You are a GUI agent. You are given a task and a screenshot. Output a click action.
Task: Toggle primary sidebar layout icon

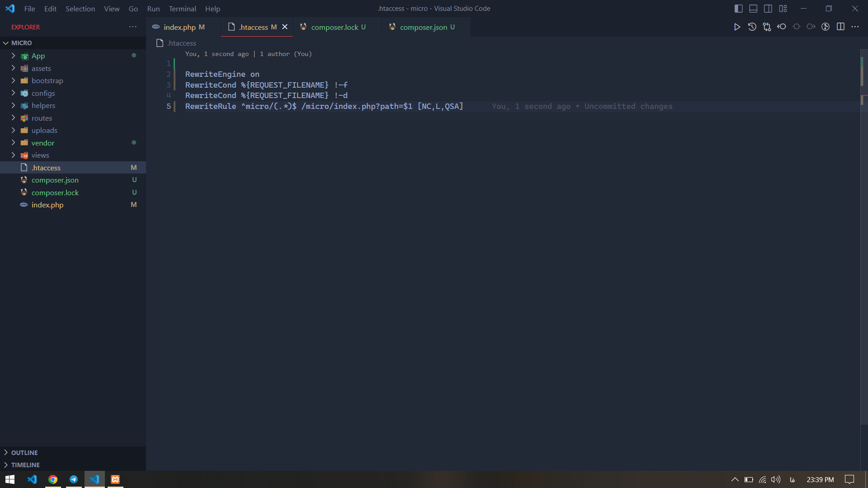click(x=739, y=9)
